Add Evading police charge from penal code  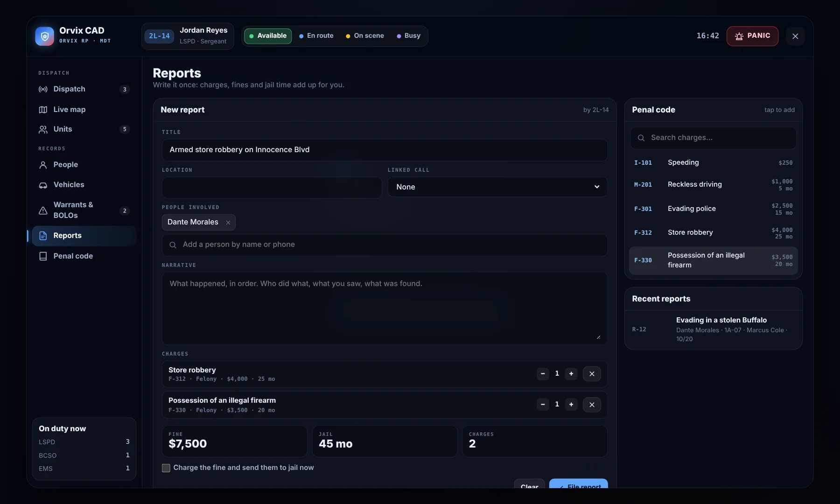[x=713, y=209]
